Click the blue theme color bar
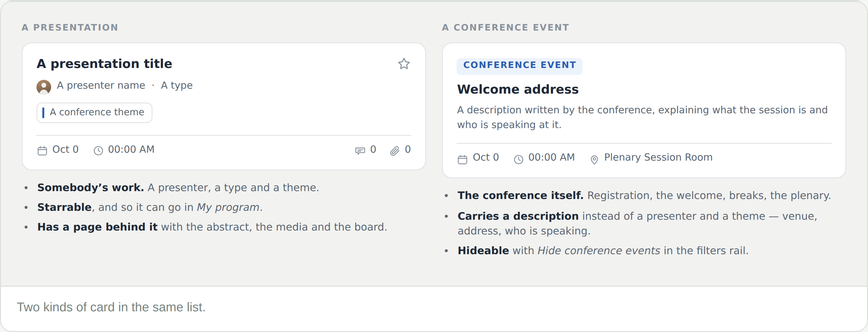Viewport: 868px width, 332px height. point(43,112)
